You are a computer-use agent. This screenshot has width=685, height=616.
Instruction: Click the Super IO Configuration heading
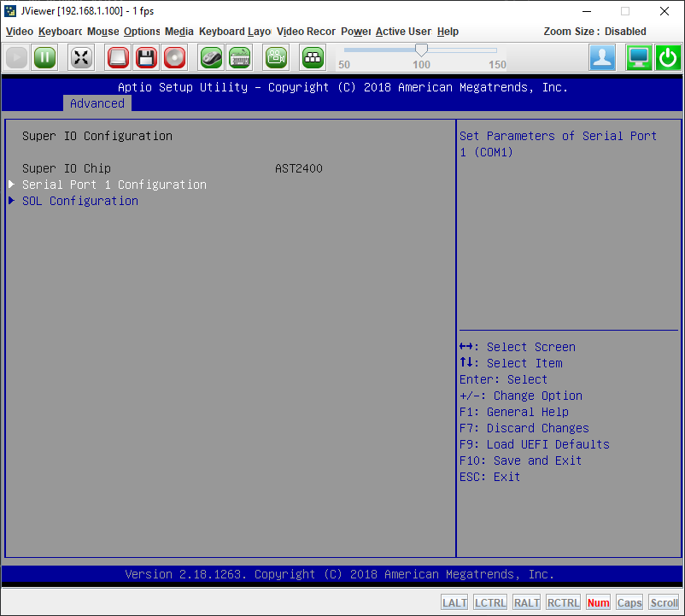[x=97, y=136]
